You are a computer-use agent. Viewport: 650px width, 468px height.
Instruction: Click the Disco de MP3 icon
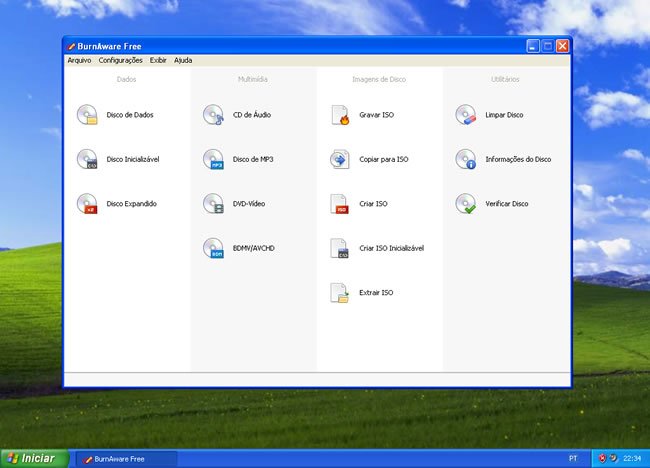pyautogui.click(x=213, y=159)
